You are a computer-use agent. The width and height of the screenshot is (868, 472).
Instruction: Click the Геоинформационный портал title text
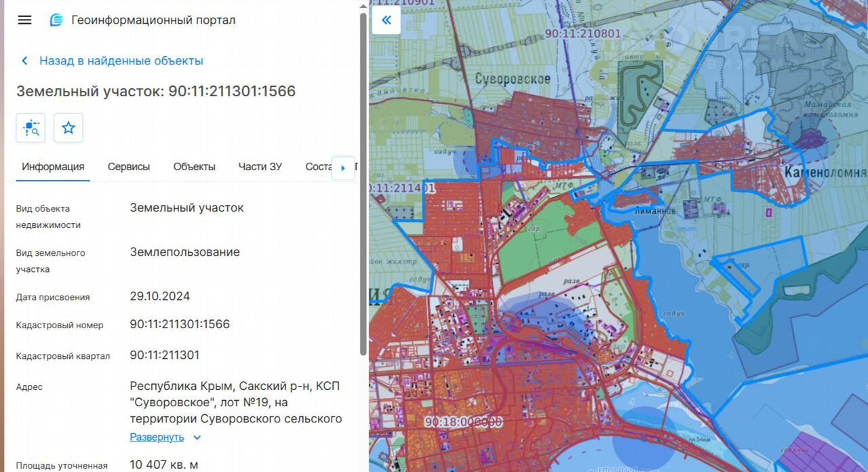point(153,20)
